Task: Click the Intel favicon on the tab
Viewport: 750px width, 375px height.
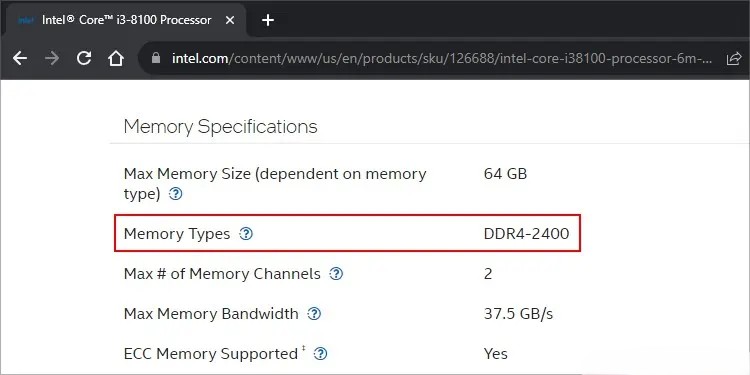Action: 25,21
